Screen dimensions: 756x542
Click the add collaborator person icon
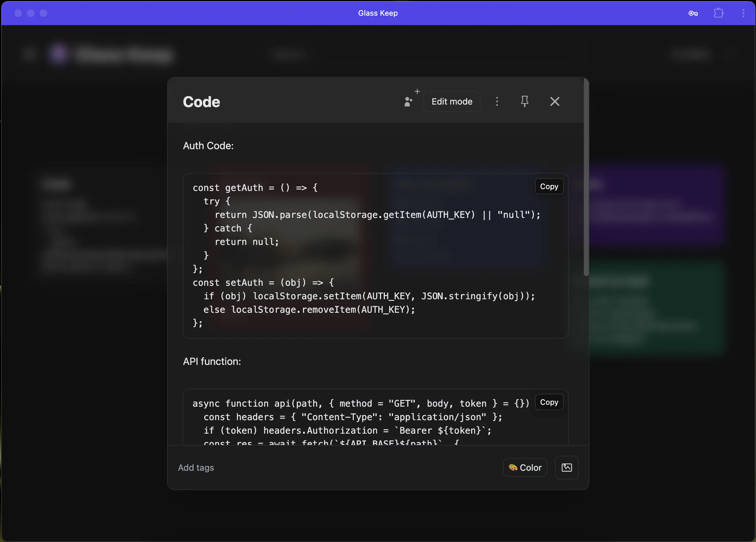[x=409, y=101]
